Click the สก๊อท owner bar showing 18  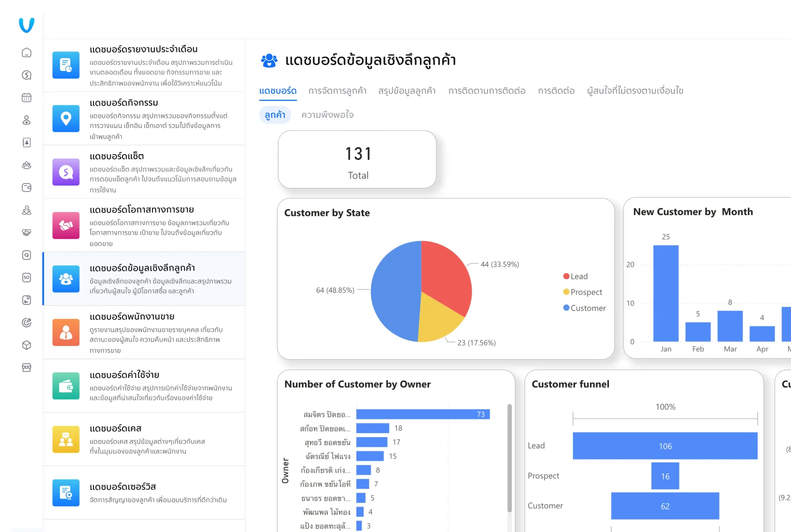[373, 428]
